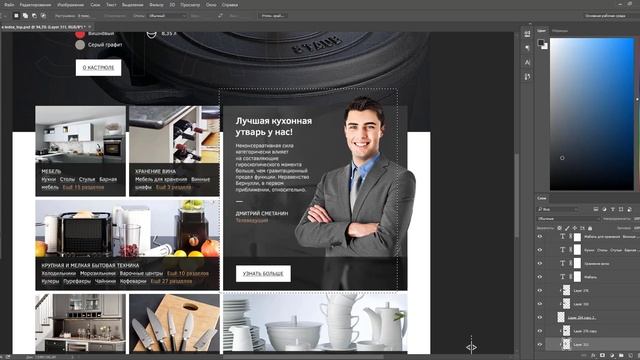Open the Редактирование menu

pyautogui.click(x=36, y=5)
